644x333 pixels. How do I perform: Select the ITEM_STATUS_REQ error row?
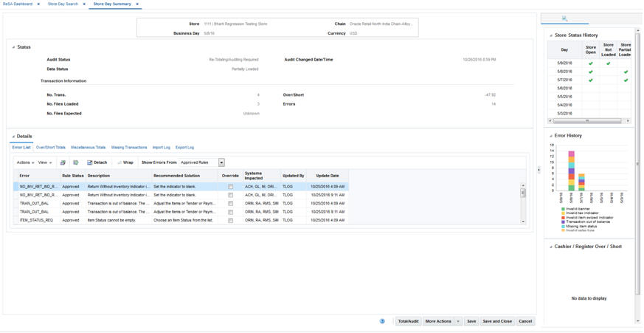click(x=181, y=221)
